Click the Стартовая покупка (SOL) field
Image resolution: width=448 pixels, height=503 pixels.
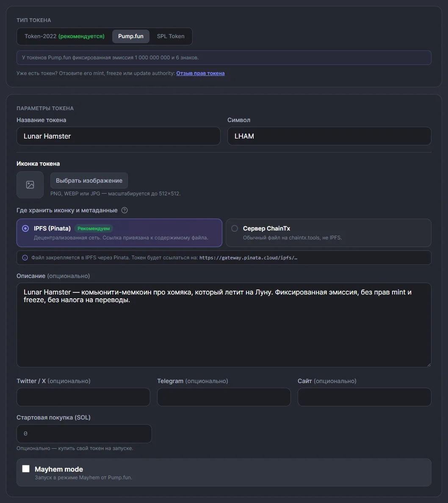(x=84, y=434)
